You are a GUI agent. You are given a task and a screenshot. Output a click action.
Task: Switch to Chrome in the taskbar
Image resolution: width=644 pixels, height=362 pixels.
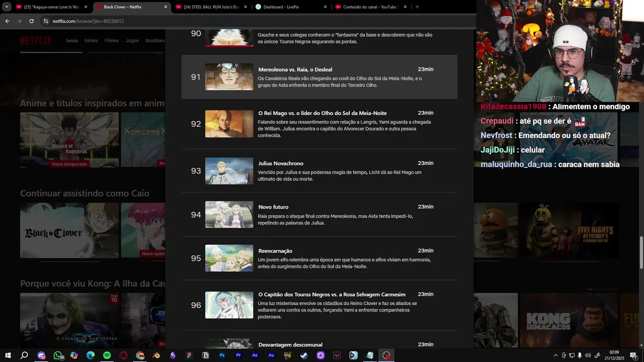click(140, 355)
